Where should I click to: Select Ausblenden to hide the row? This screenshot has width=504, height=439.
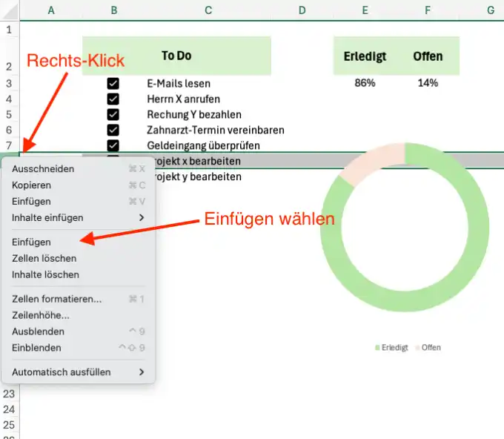tap(78, 331)
